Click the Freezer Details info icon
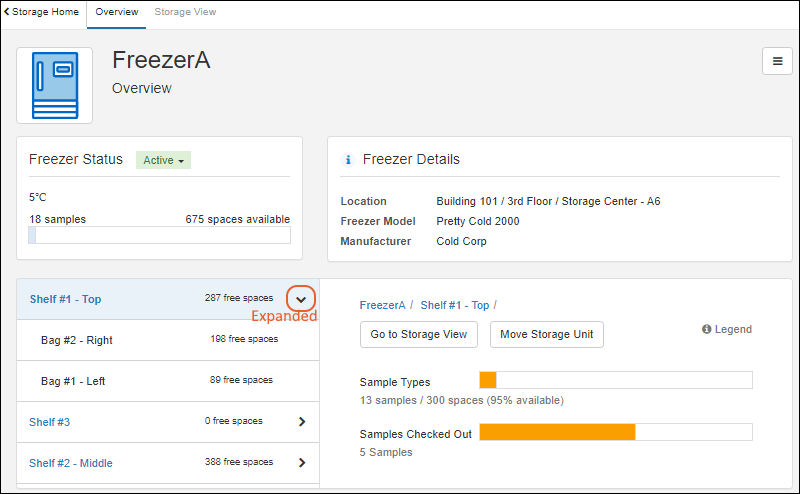 (x=348, y=160)
